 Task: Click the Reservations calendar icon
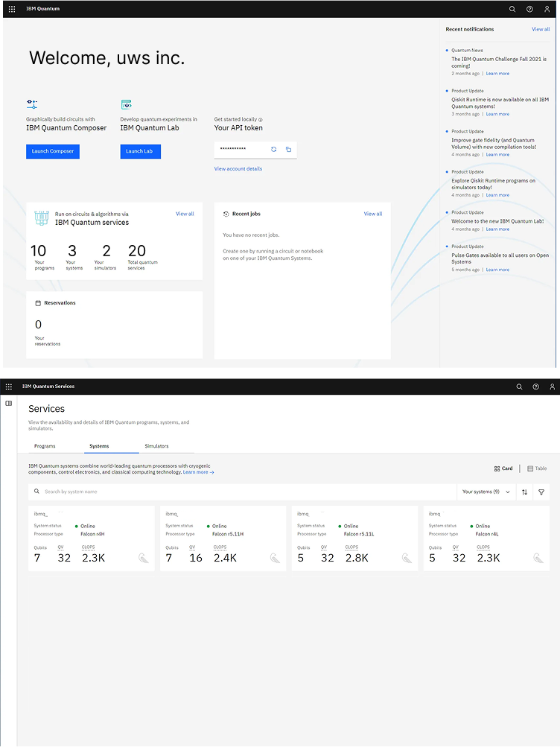(38, 303)
